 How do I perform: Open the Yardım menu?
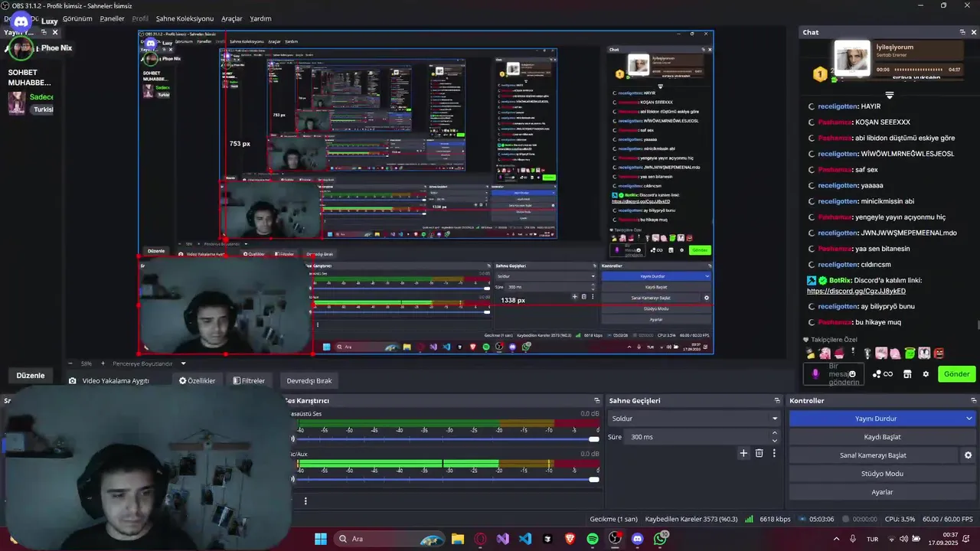tap(260, 18)
